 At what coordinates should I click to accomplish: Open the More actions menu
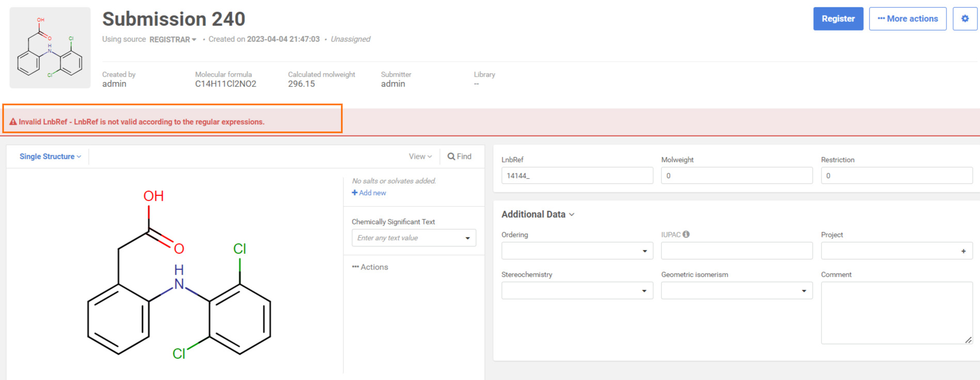coord(907,19)
